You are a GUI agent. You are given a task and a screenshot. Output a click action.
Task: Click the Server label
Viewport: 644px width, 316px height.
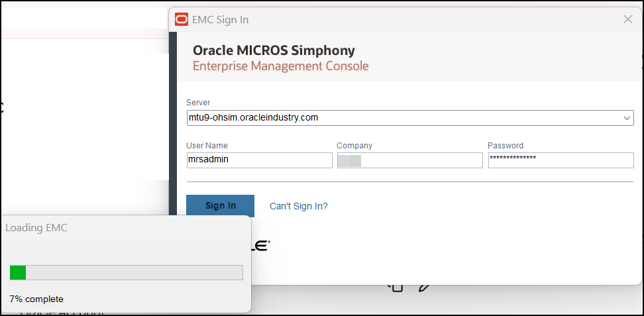198,102
